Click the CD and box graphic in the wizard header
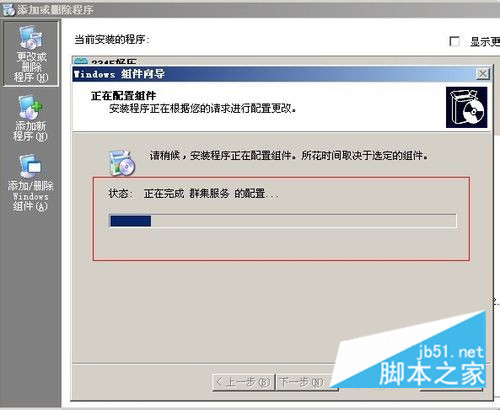Image resolution: width=500 pixels, height=410 pixels. point(466,107)
